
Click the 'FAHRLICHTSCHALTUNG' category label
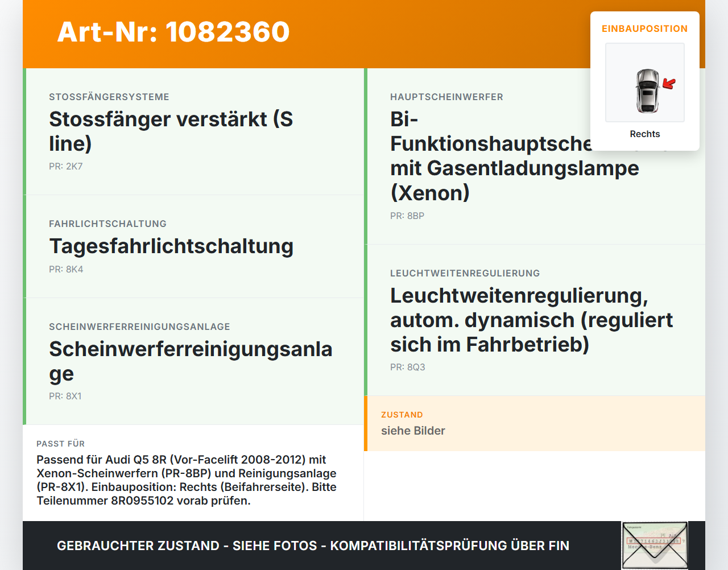[108, 224]
